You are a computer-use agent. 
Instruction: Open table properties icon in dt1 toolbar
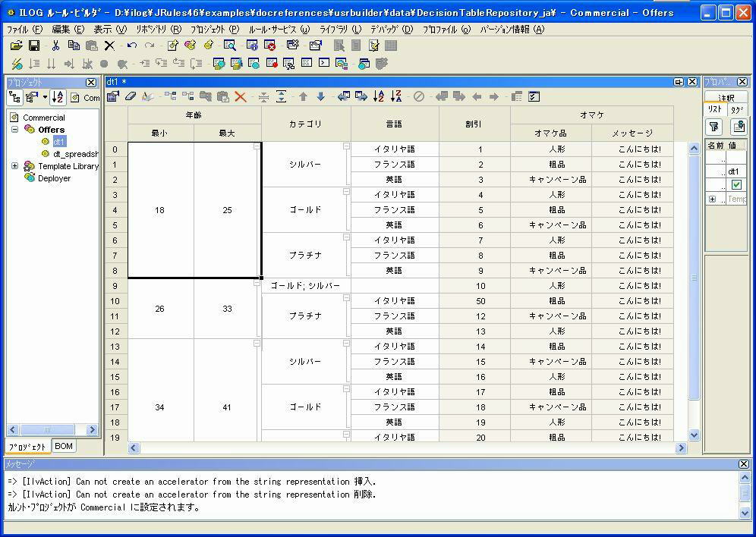(x=113, y=97)
